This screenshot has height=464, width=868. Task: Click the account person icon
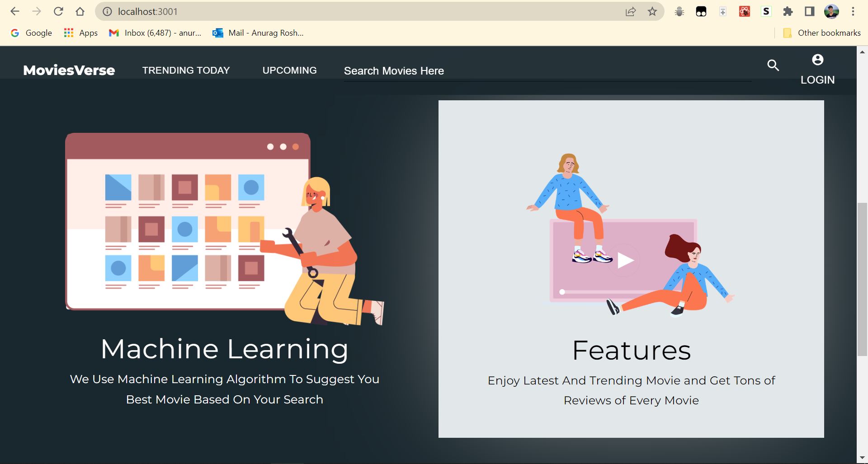pos(817,60)
